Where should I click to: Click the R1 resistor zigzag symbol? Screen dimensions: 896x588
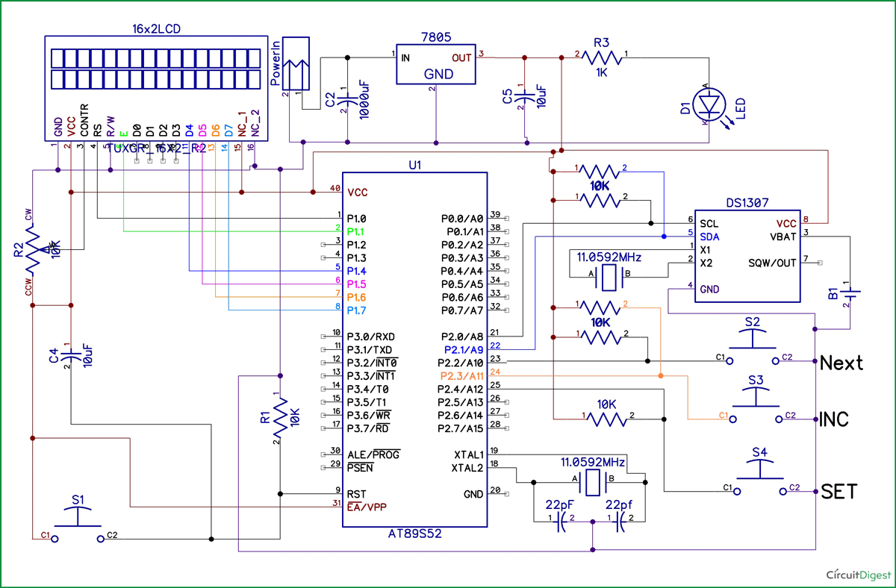(x=279, y=418)
